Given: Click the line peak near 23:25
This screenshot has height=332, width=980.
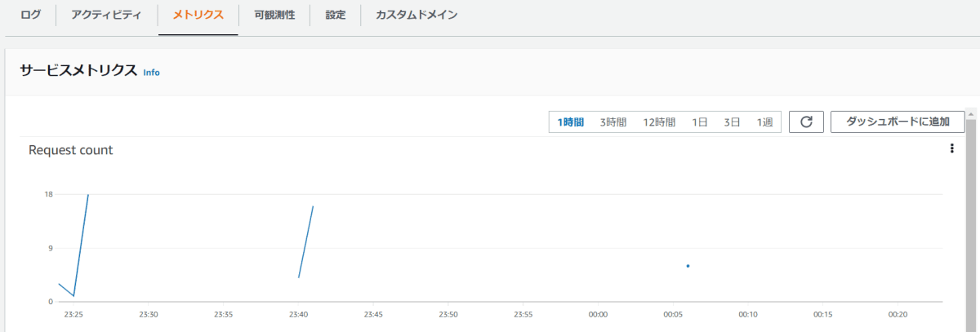Looking at the screenshot, I should click(x=87, y=196).
